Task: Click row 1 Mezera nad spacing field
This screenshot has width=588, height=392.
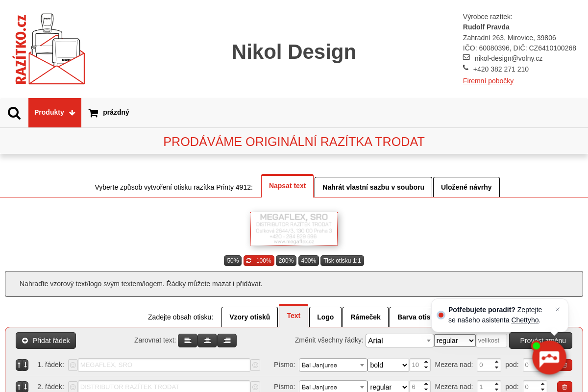Action: [x=489, y=365]
